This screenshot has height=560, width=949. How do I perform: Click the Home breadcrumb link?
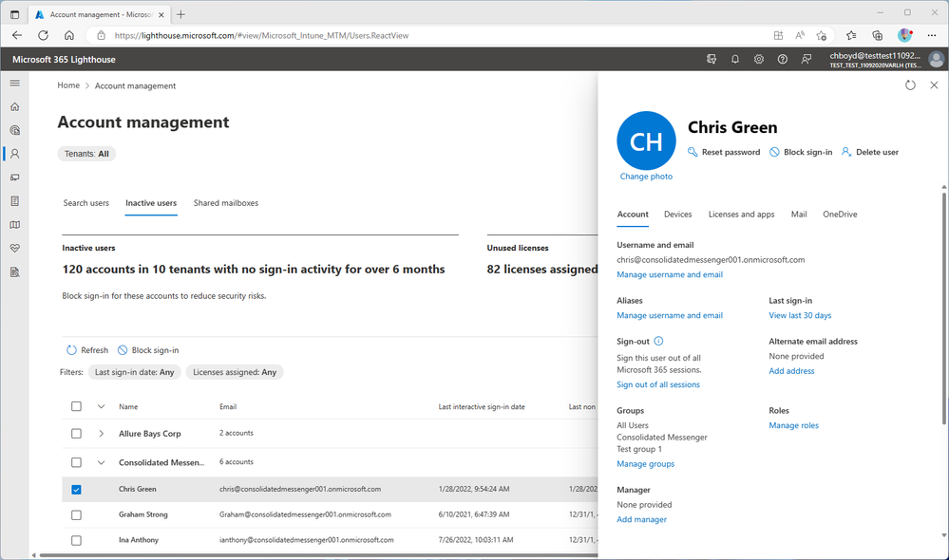tap(68, 85)
